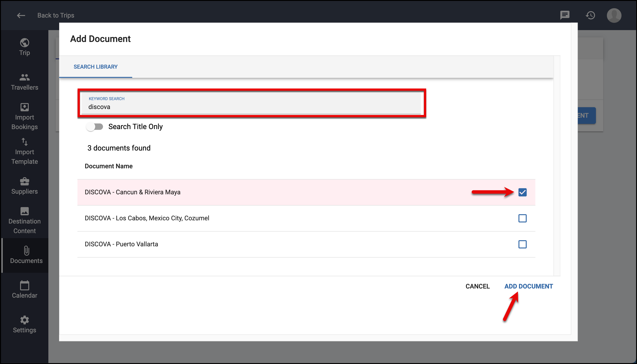Select the SEARCH LIBRARY tab
This screenshot has height=364, width=637.
point(96,67)
